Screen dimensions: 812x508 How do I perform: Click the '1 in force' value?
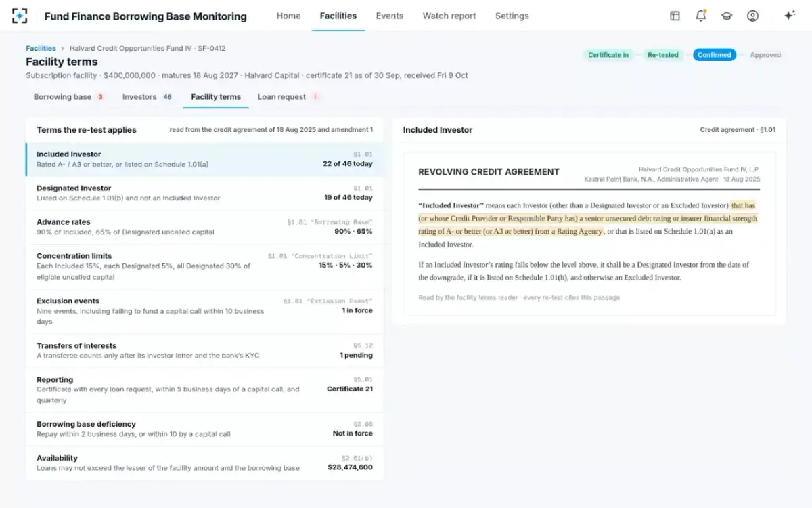357,310
